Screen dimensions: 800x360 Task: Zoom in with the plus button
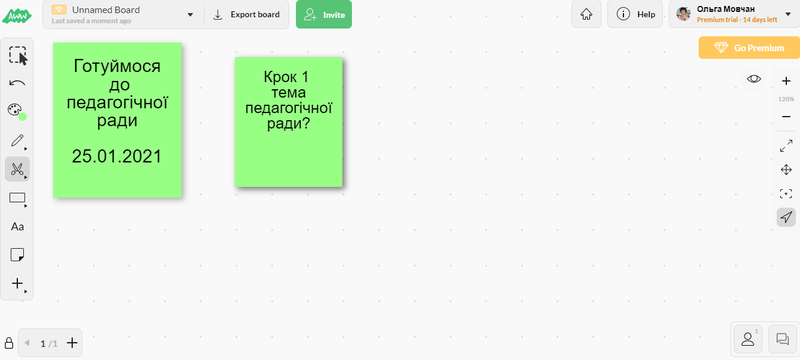786,81
